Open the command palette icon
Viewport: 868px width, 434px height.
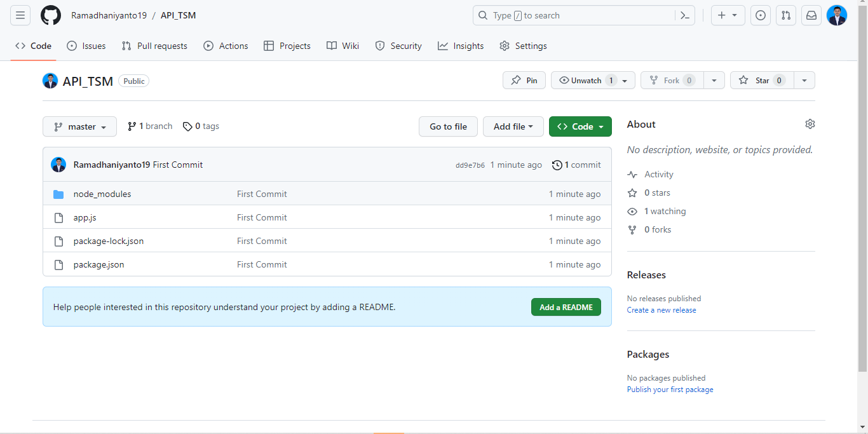(685, 15)
